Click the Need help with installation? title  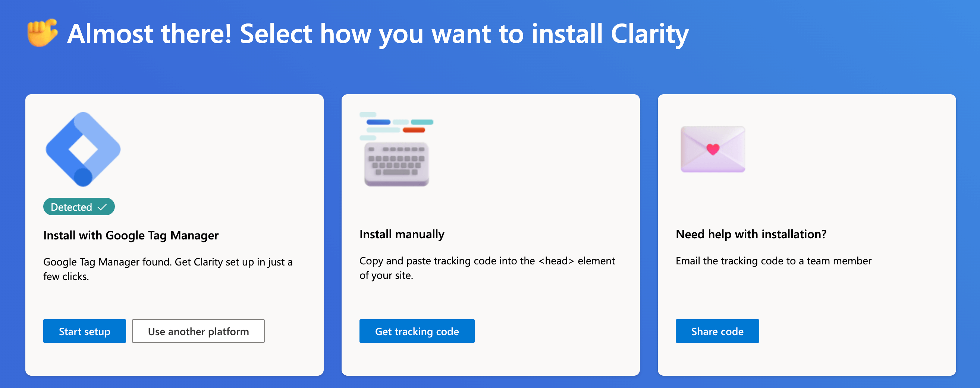pos(751,235)
